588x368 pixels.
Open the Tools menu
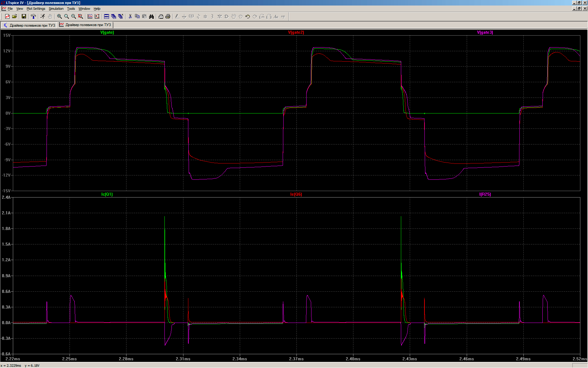(71, 9)
